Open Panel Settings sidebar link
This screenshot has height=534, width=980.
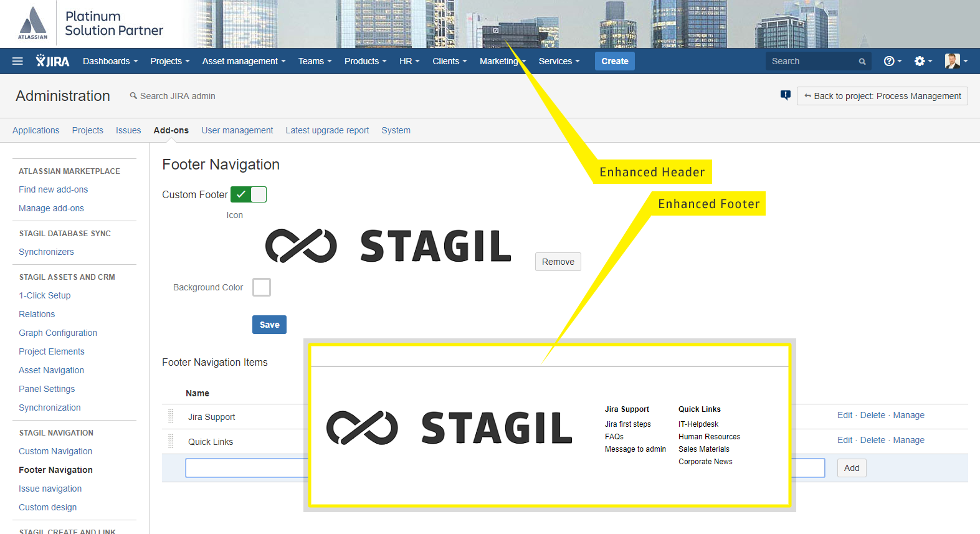click(47, 389)
